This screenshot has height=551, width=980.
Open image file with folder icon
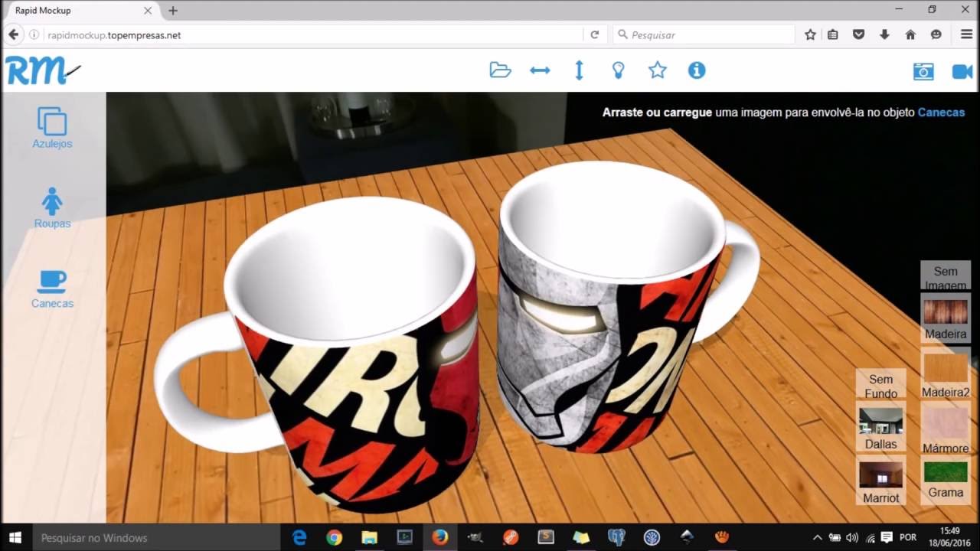(x=500, y=70)
